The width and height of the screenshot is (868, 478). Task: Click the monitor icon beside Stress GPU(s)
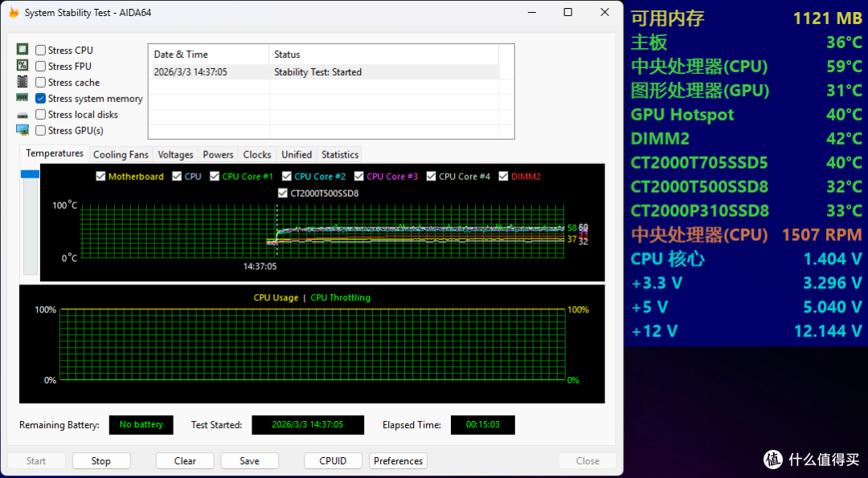point(23,131)
